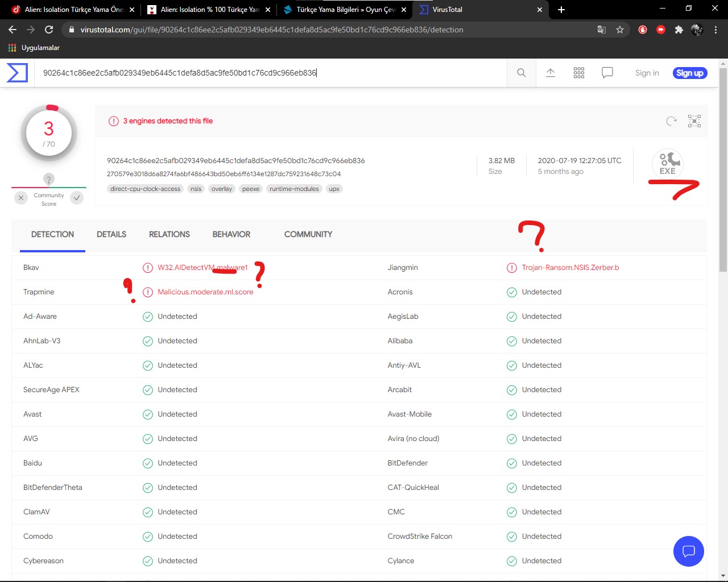Open the Chrome three-dot menu
This screenshot has width=728, height=582.
coord(715,30)
